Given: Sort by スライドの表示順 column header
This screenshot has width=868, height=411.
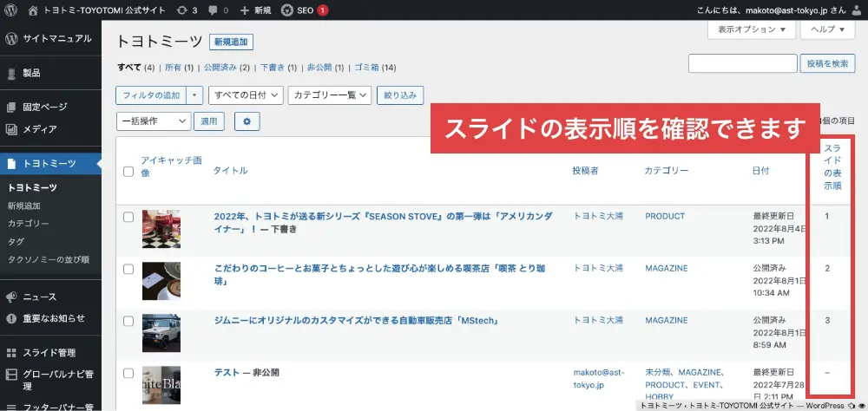Looking at the screenshot, I should pyautogui.click(x=832, y=167).
